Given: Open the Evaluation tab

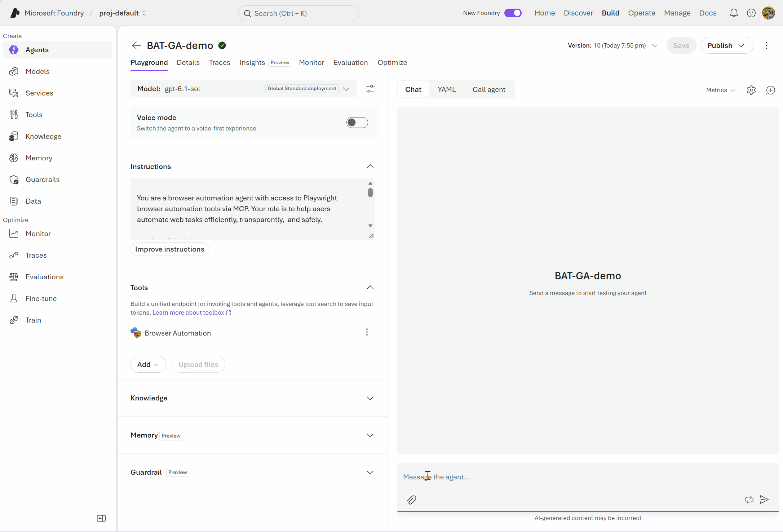Looking at the screenshot, I should coord(351,62).
